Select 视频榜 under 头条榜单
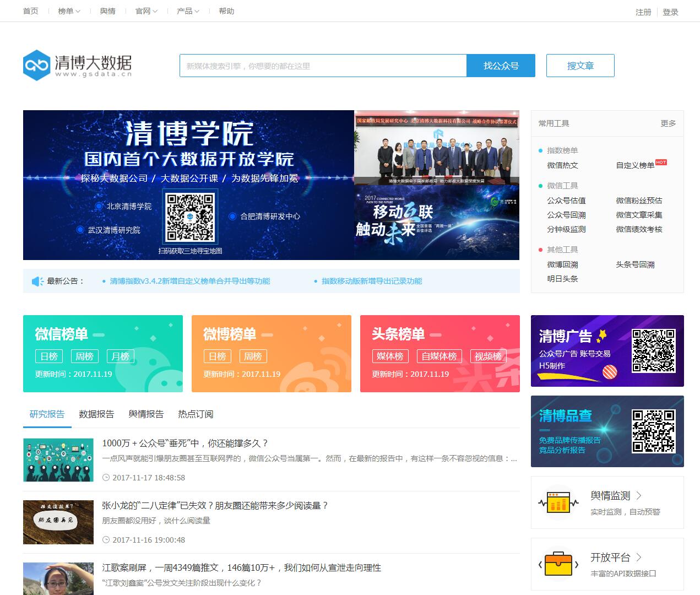Screen dimensions: 700x595 point(488,356)
